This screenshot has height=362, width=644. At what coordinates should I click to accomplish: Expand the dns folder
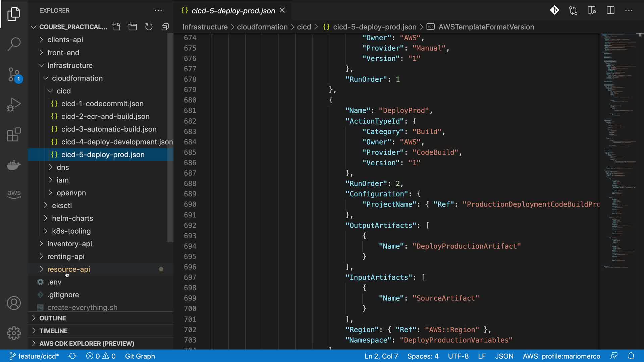coord(63,167)
